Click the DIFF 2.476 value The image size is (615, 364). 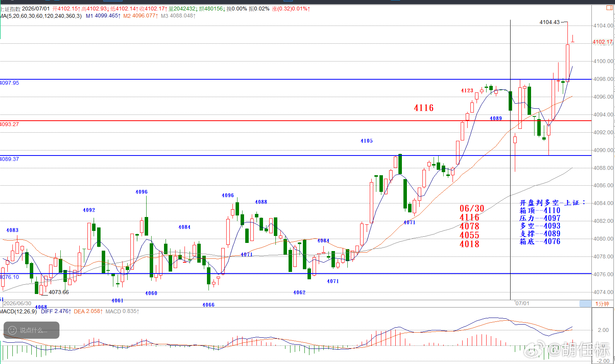56,311
